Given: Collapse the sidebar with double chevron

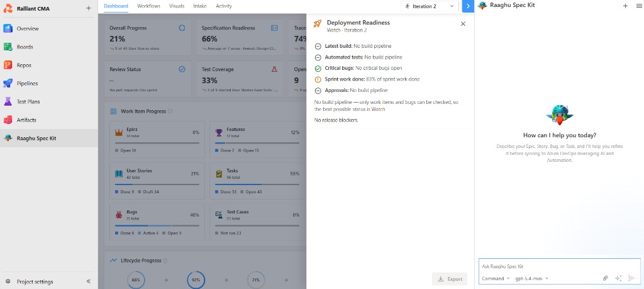Looking at the screenshot, I should pos(88,281).
